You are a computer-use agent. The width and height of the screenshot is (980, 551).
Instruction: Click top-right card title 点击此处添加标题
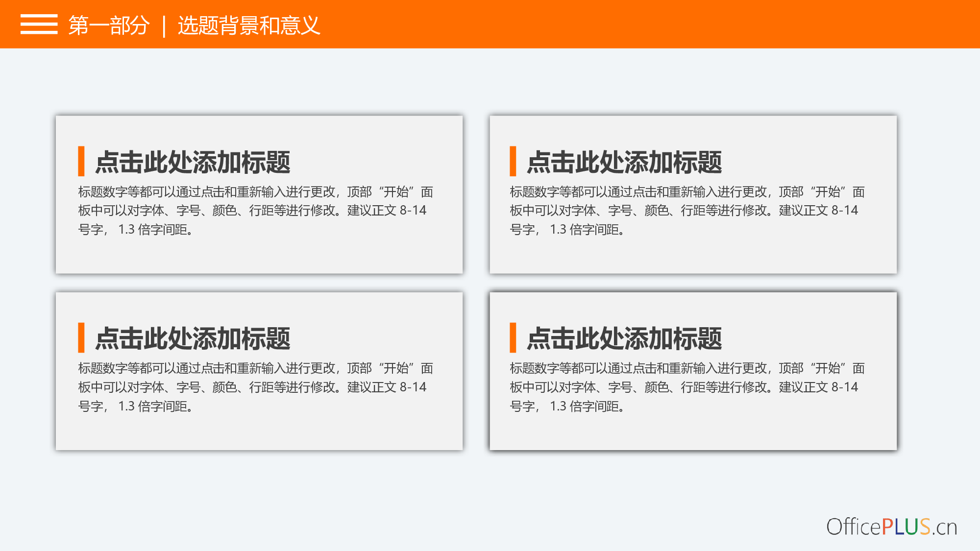624,162
